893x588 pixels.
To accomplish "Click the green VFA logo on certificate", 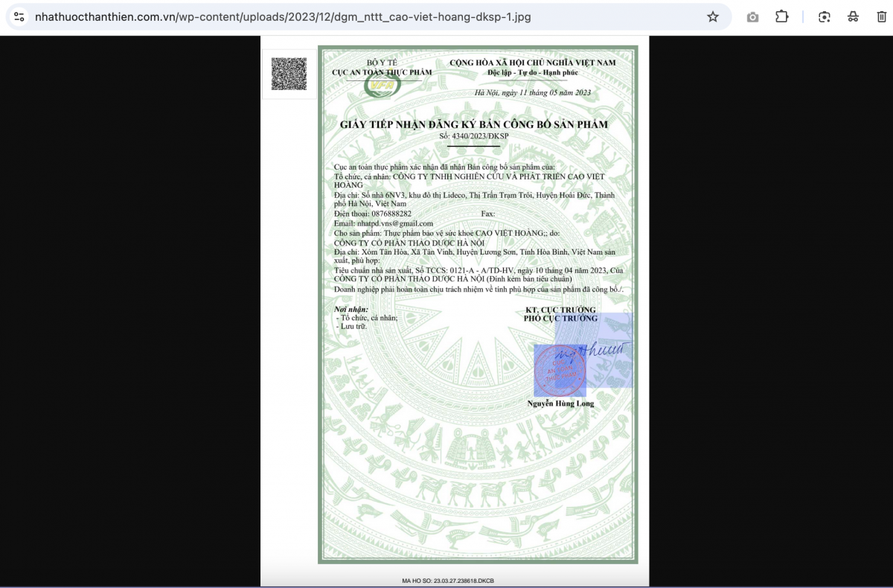I will pos(382,86).
